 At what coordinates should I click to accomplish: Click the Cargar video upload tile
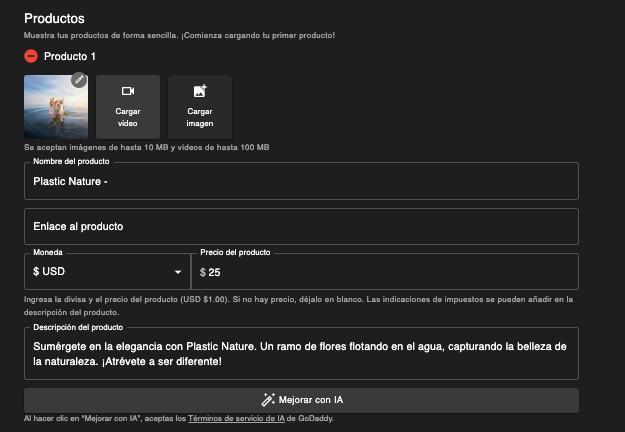click(x=128, y=107)
